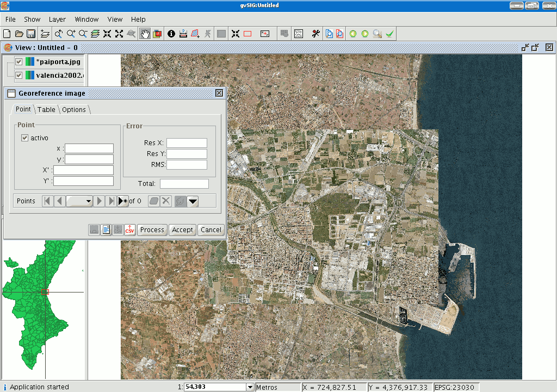Viewport: 557px width, 392px height.
Task: Open the black arrow dropdown beside Points
Action: (x=193, y=201)
